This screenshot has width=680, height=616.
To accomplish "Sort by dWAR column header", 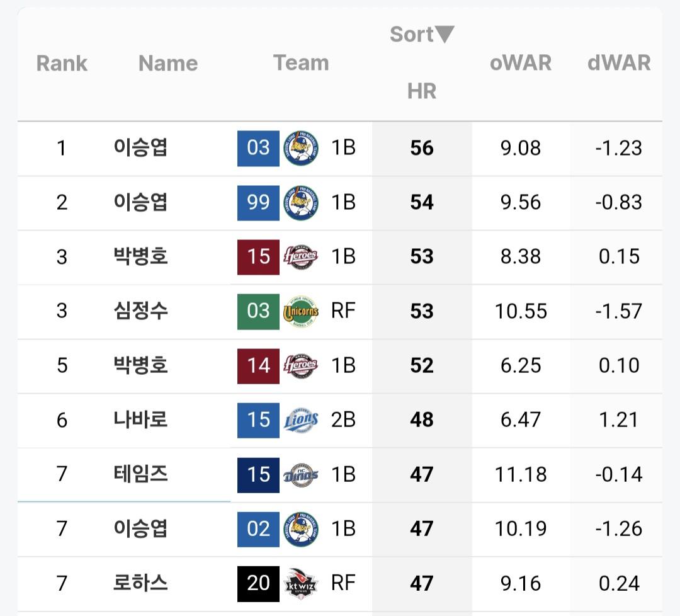I will tap(618, 63).
